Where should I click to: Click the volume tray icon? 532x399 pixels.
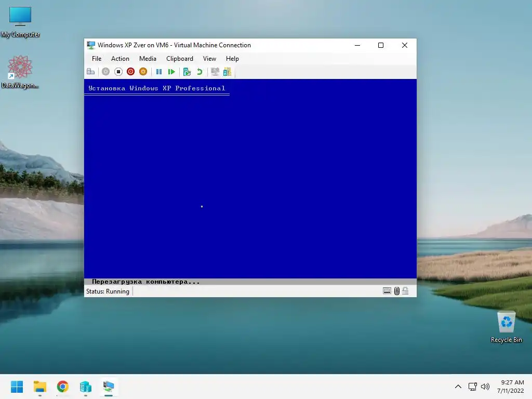tap(485, 387)
